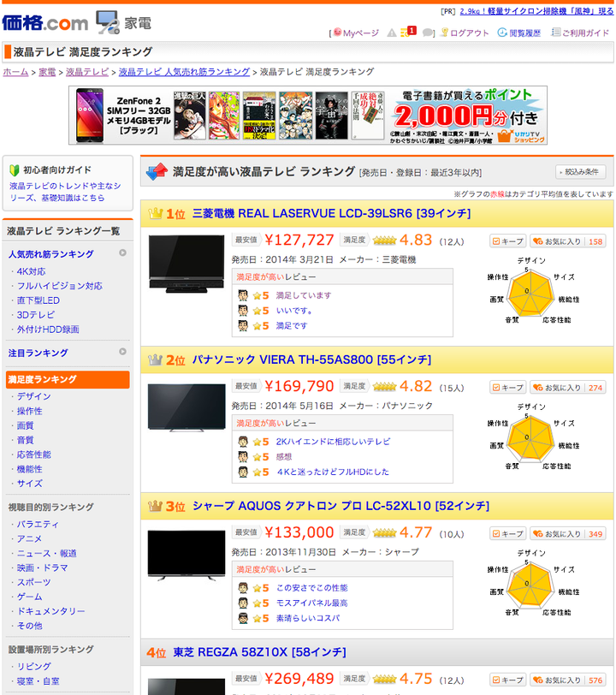Open デザイン satisfaction ranking
This screenshot has width=616, height=695.
coord(33,396)
